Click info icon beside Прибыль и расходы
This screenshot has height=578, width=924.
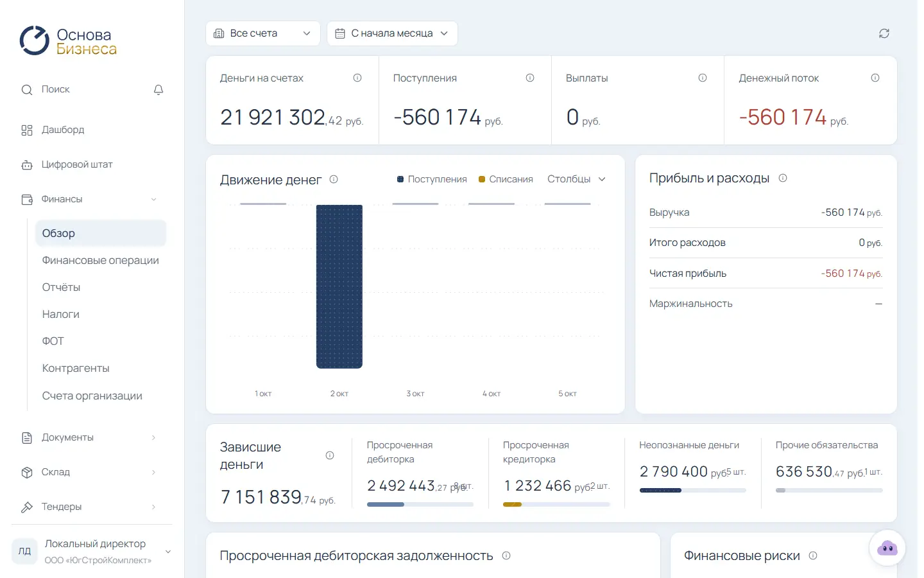click(x=783, y=178)
